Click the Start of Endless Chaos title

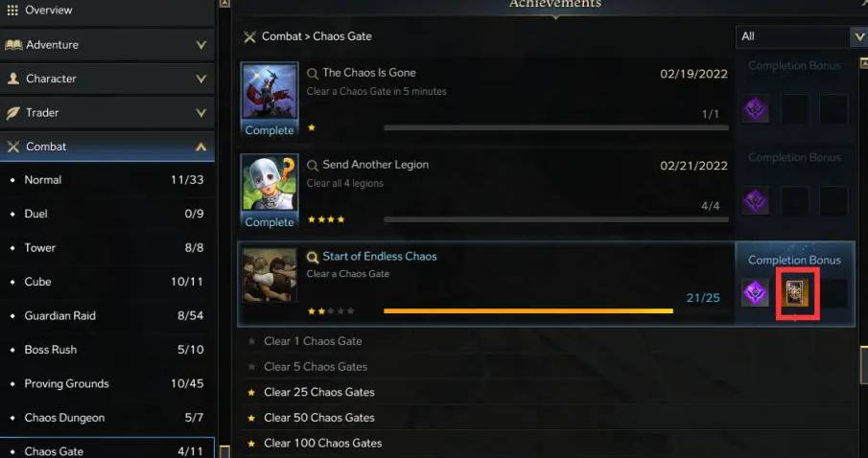click(380, 257)
